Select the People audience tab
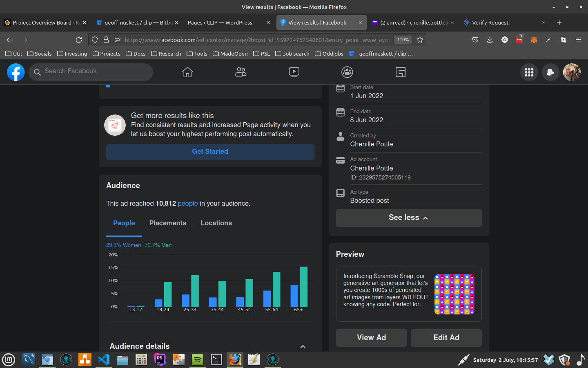 click(124, 223)
